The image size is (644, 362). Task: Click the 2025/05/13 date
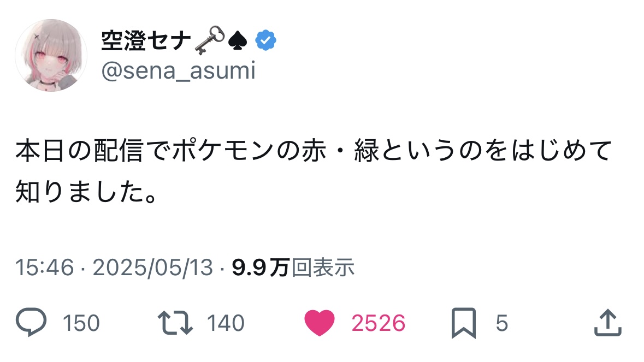pyautogui.click(x=152, y=268)
